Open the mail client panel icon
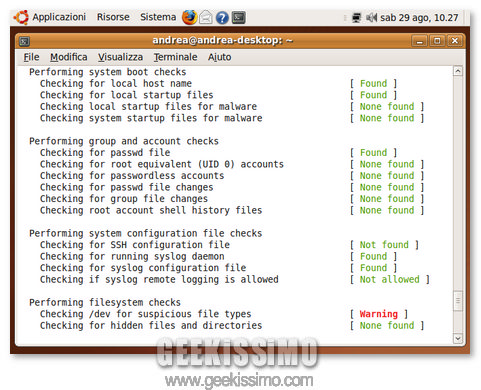 pyautogui.click(x=206, y=17)
